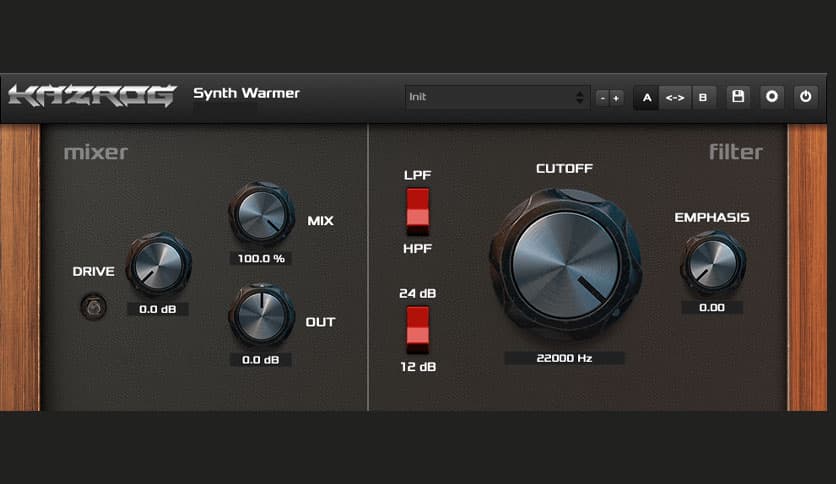Screen dimensions: 836x484
Task: Open the Init preset dropdown
Action: click(497, 97)
